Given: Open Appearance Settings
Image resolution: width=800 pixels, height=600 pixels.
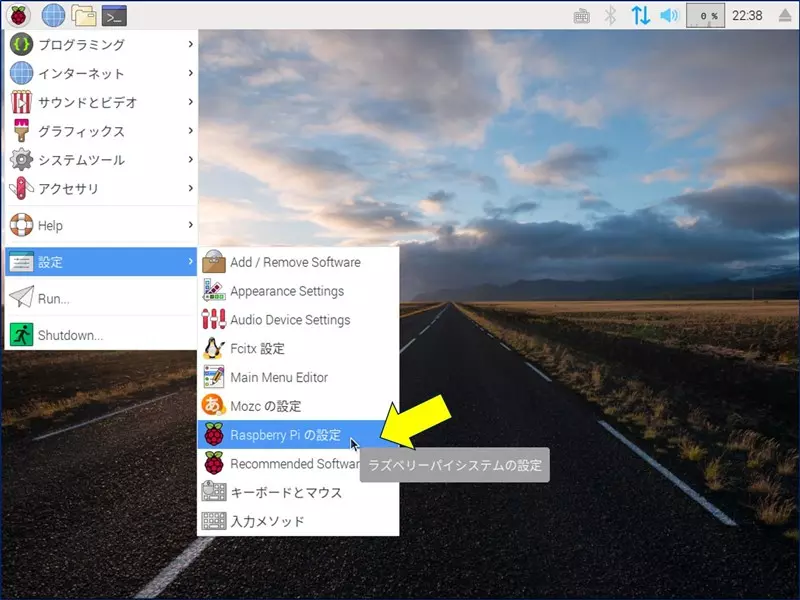Looking at the screenshot, I should pyautogui.click(x=298, y=290).
